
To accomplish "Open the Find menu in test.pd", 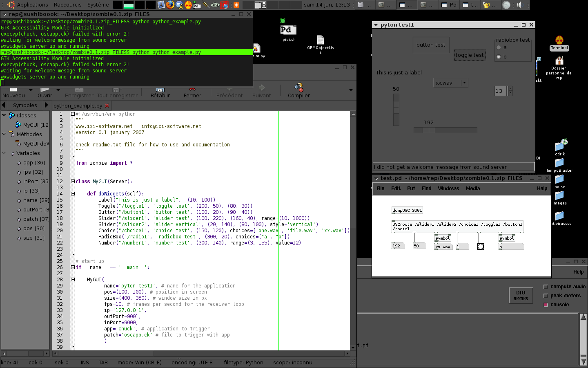I will 426,188.
